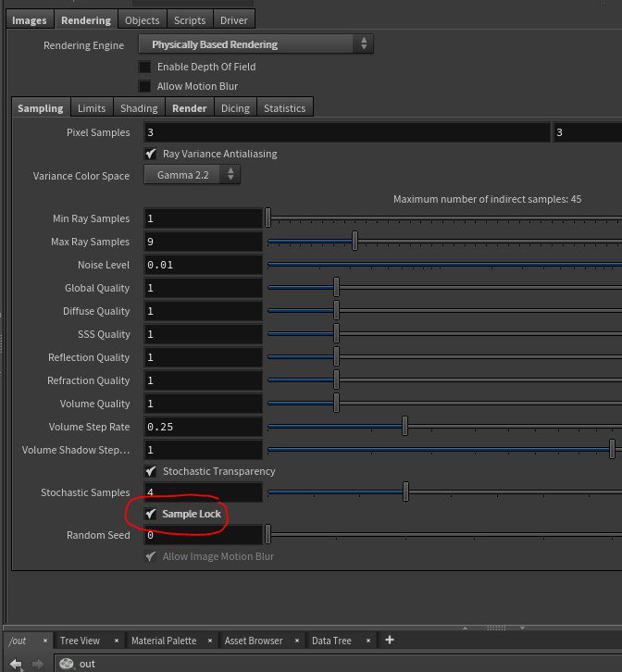Open Variance Color Space Gamma 2.2 dropdown

point(192,175)
